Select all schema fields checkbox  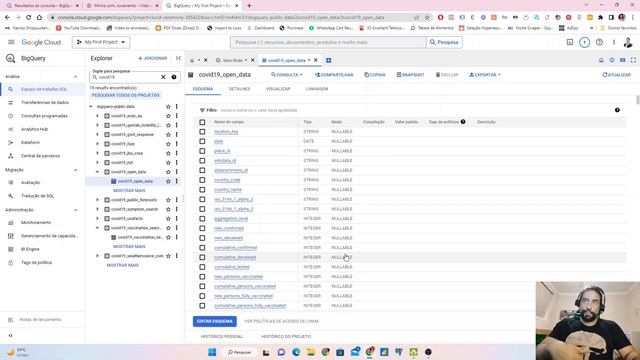(202, 122)
